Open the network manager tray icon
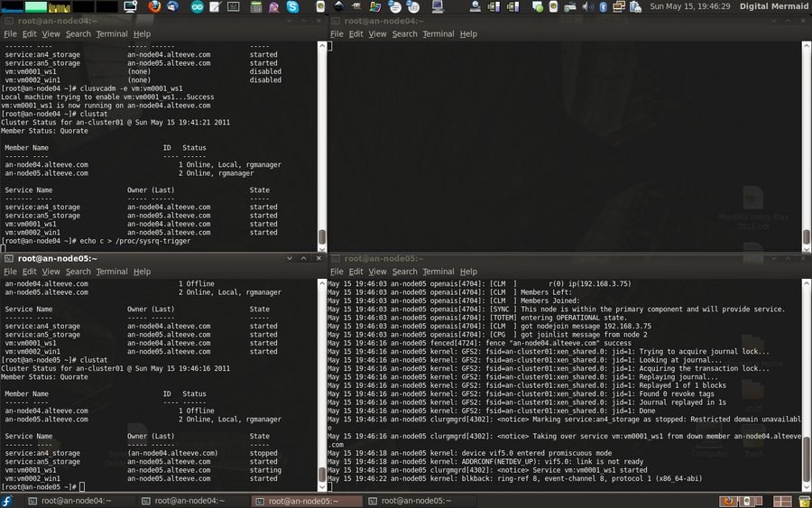This screenshot has height=508, width=812. [x=619, y=6]
